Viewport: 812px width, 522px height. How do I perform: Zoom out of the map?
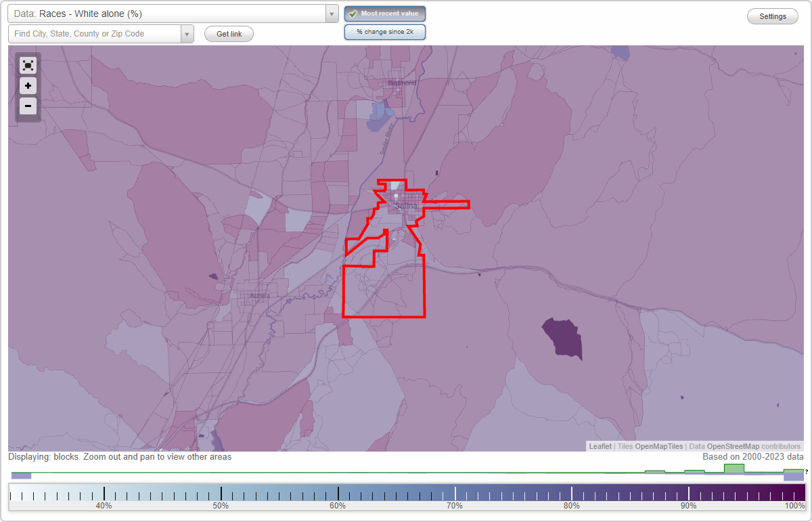click(x=28, y=106)
